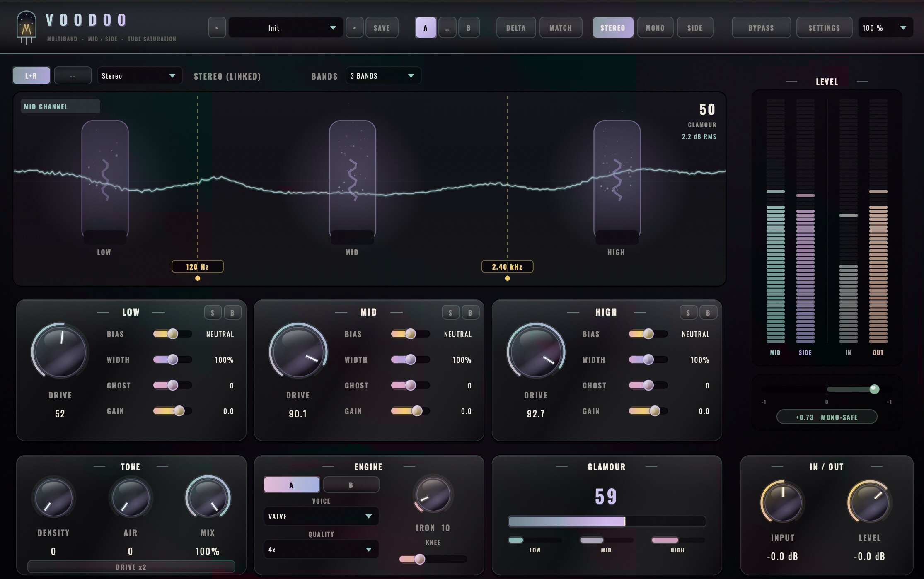Click the Knee slider in Engine
This screenshot has height=579, width=924.
[433, 559]
